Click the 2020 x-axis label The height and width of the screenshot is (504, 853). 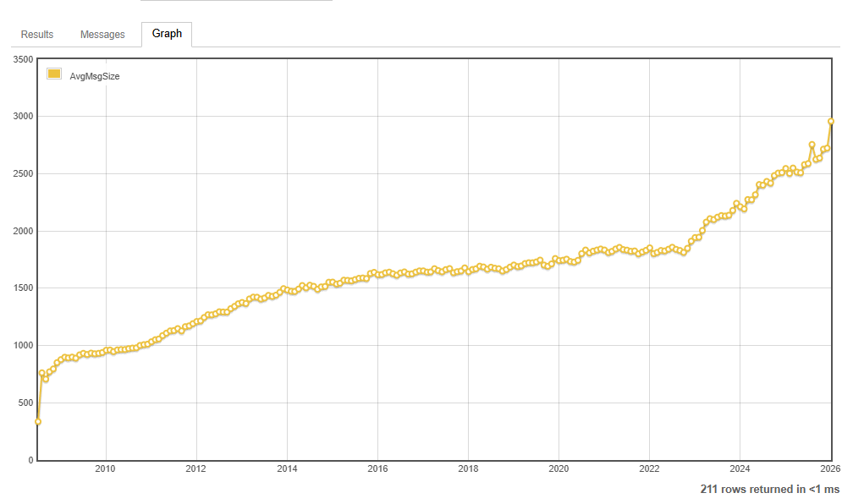click(x=559, y=468)
